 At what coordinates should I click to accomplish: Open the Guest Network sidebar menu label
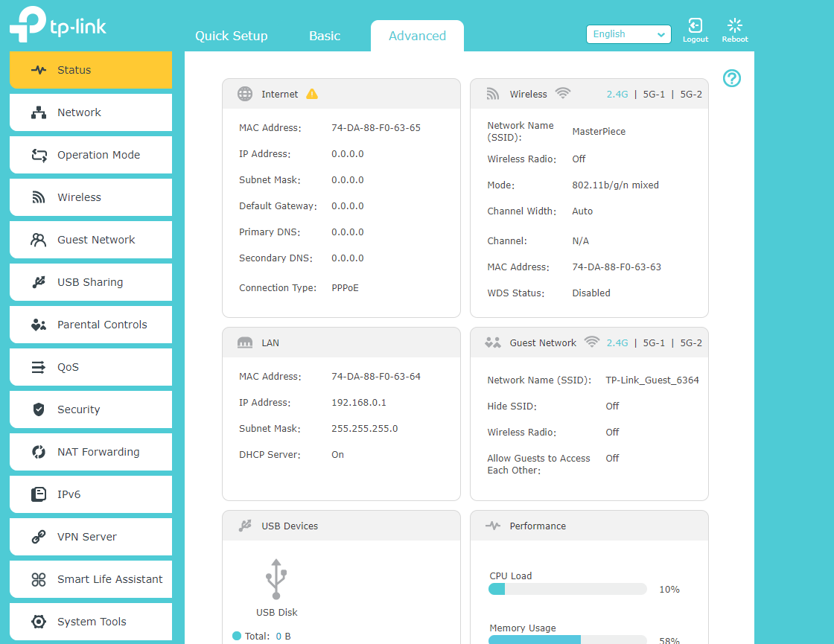tap(96, 240)
